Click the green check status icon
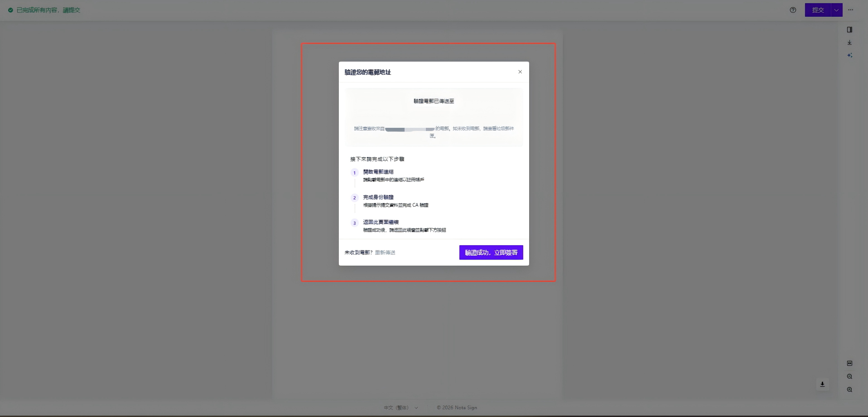868x417 pixels. pyautogui.click(x=10, y=10)
